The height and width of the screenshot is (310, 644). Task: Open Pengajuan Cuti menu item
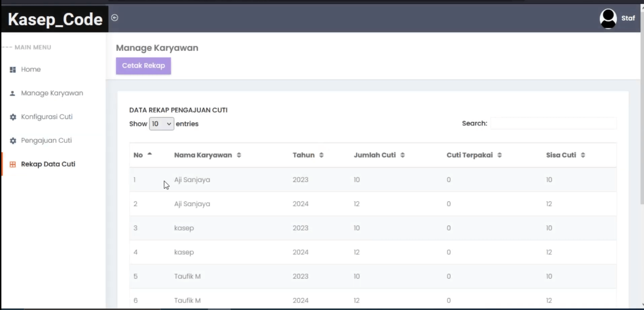[46, 140]
